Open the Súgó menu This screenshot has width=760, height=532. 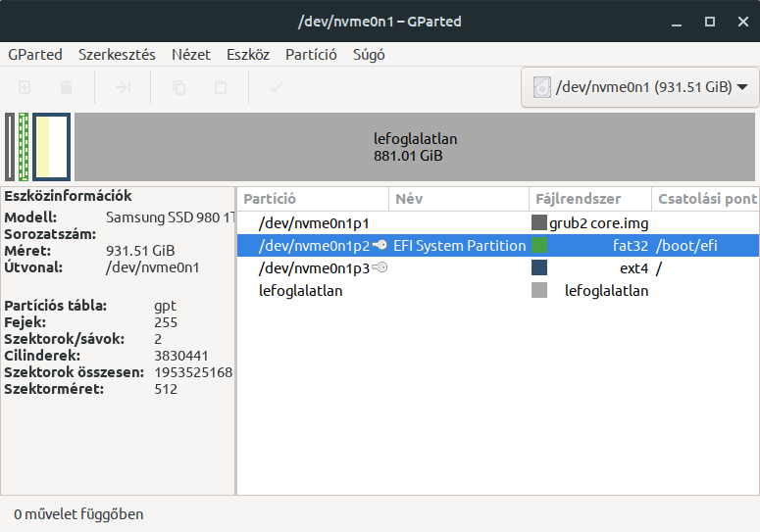(369, 54)
